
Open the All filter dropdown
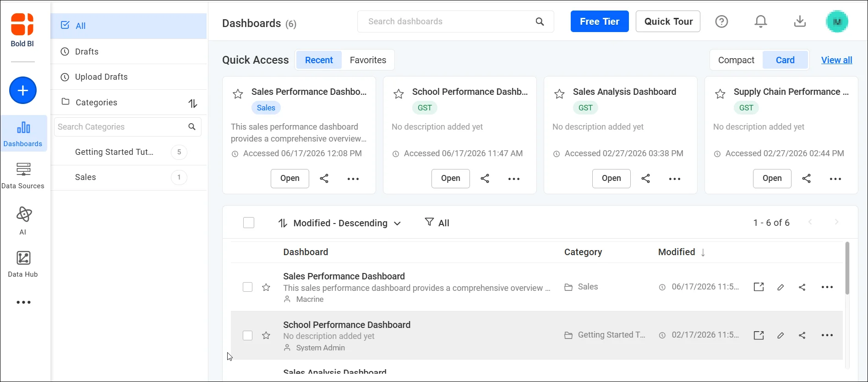tap(437, 223)
